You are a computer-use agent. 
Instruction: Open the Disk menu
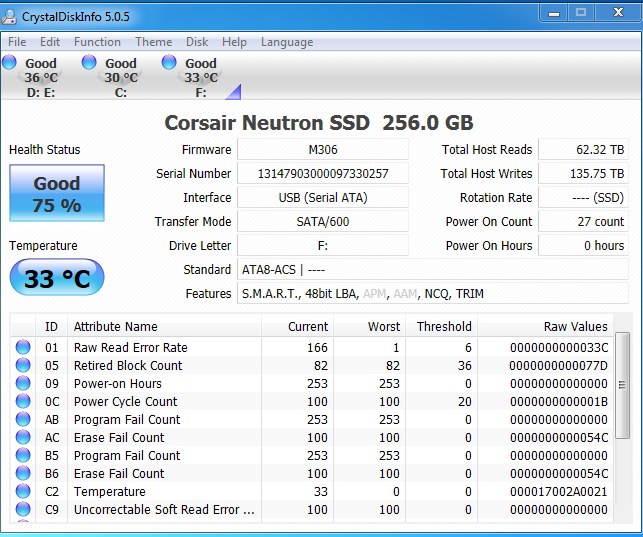tap(197, 42)
